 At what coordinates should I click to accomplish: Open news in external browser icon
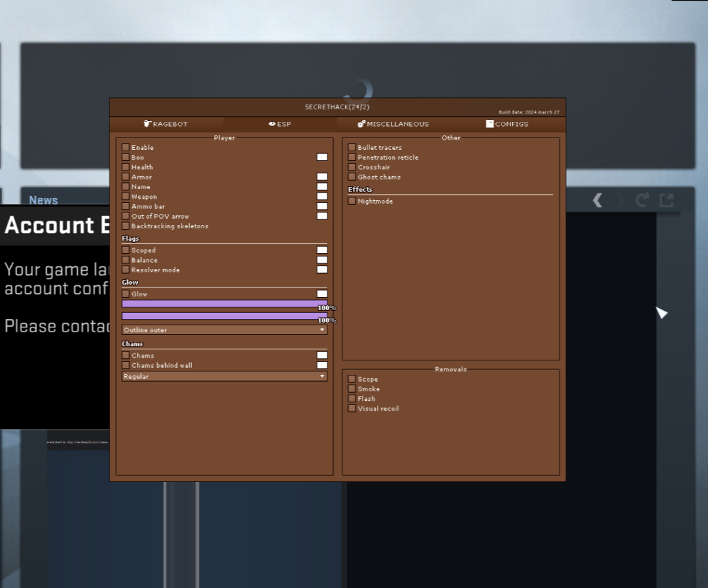coord(666,200)
